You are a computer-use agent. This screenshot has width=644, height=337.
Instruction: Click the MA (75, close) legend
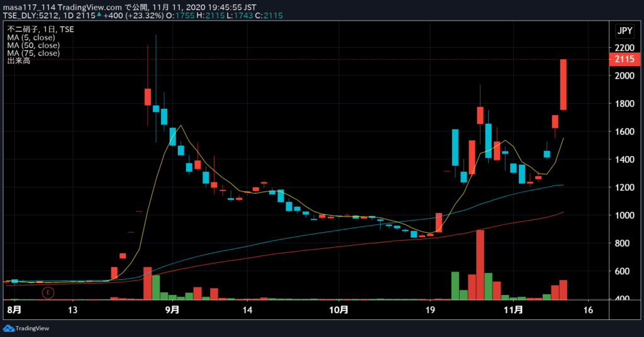33,53
